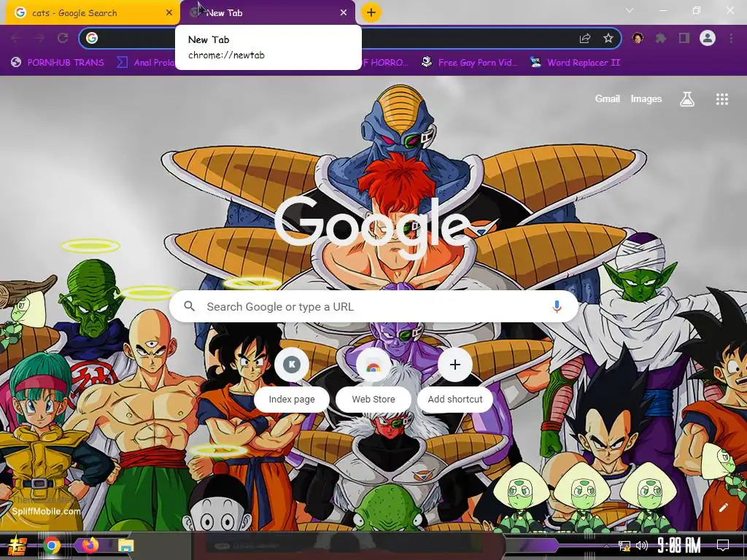This screenshot has height=560, width=747.
Task: Open Gmail link
Action: pos(607,98)
